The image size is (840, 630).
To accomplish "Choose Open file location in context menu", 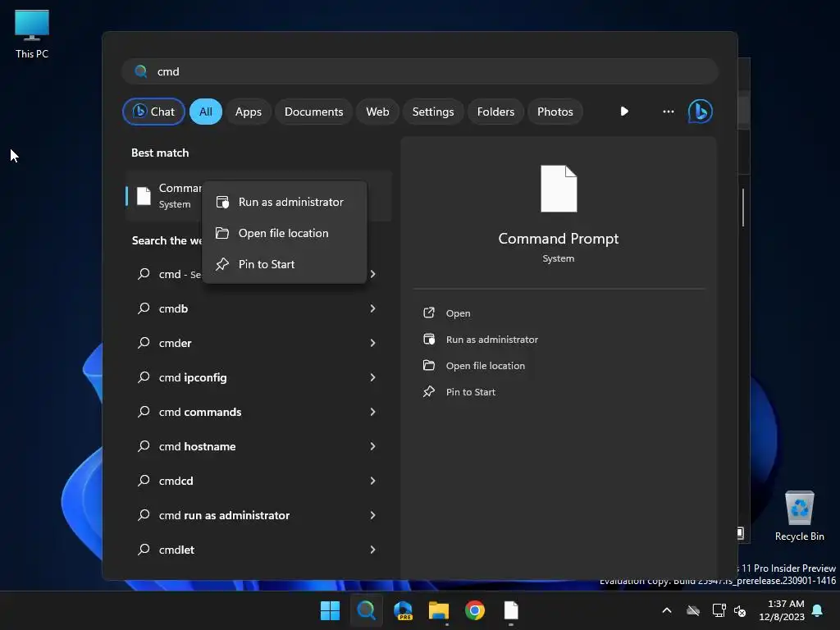I will tap(285, 233).
